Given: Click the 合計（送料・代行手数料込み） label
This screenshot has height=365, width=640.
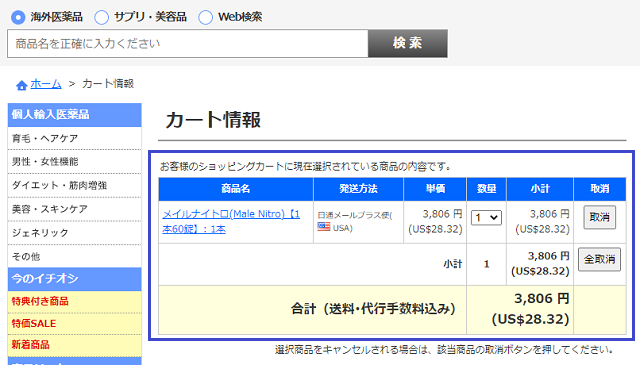Looking at the screenshot, I should (x=373, y=309).
